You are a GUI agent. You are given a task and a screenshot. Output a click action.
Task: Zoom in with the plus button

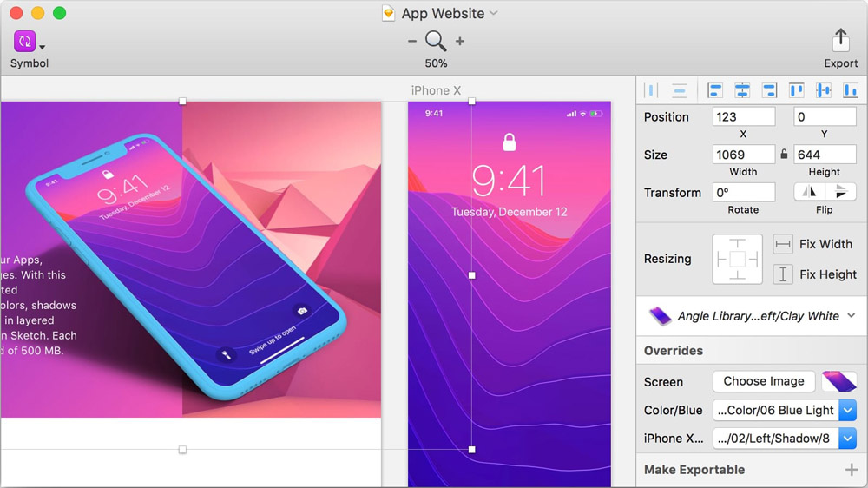click(x=459, y=41)
